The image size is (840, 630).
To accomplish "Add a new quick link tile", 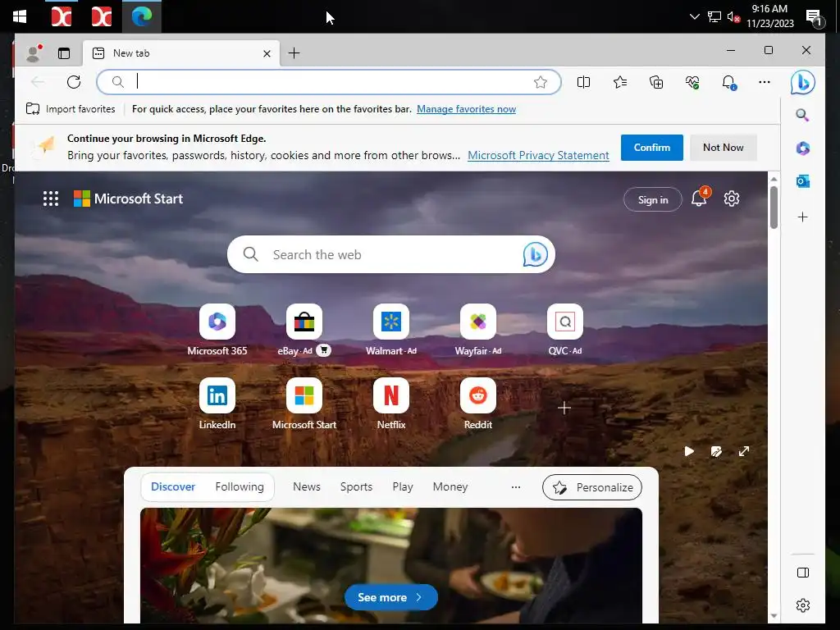I will pyautogui.click(x=564, y=409).
